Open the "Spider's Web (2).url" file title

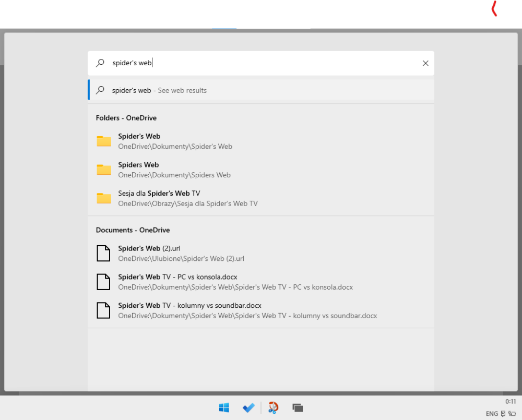click(149, 248)
